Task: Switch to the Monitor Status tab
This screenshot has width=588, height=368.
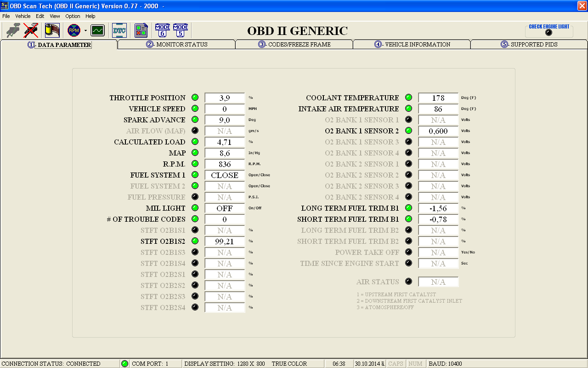Action: tap(177, 45)
